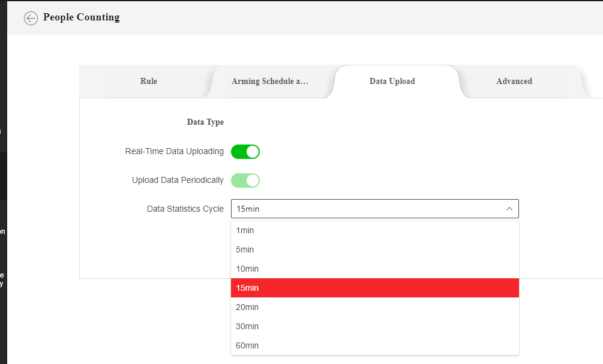Choose 30min from the dropdown
Image resolution: width=603 pixels, height=364 pixels.
tap(247, 326)
